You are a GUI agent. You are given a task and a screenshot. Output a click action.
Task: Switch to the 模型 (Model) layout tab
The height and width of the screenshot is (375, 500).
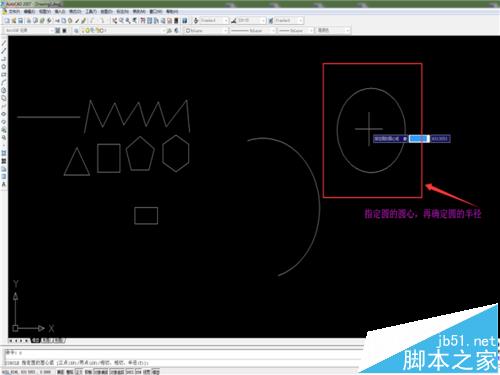(x=35, y=340)
